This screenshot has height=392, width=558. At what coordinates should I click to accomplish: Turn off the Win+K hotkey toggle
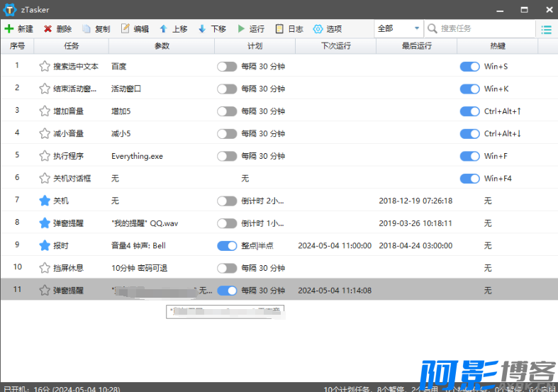pyautogui.click(x=469, y=89)
